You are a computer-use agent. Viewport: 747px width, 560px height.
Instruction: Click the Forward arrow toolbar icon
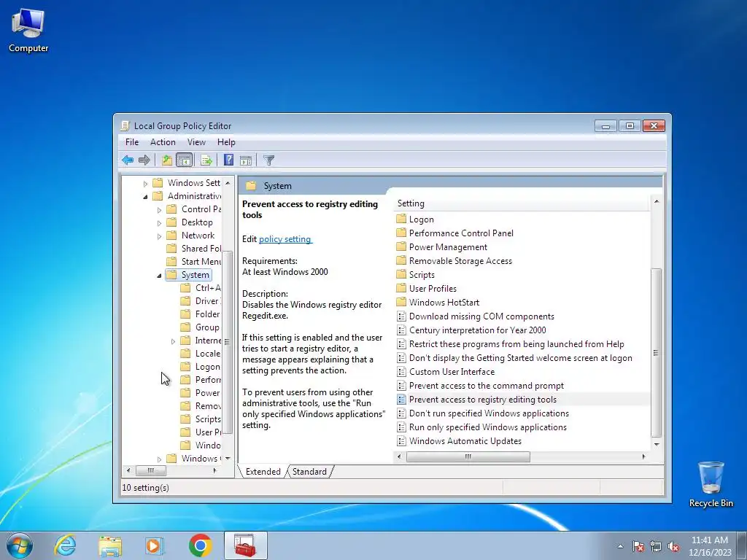(x=144, y=160)
